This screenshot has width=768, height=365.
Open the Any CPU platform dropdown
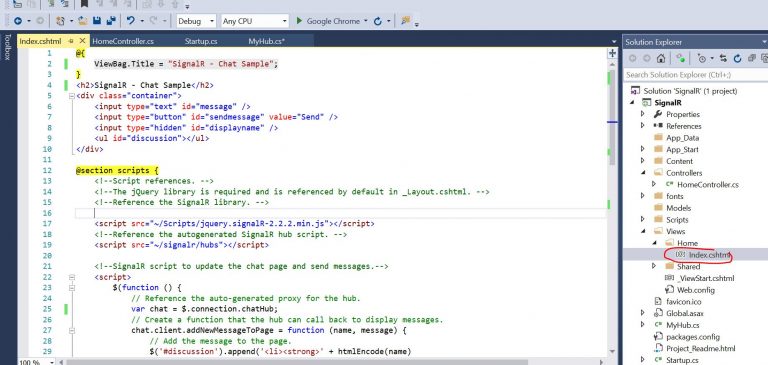click(255, 21)
